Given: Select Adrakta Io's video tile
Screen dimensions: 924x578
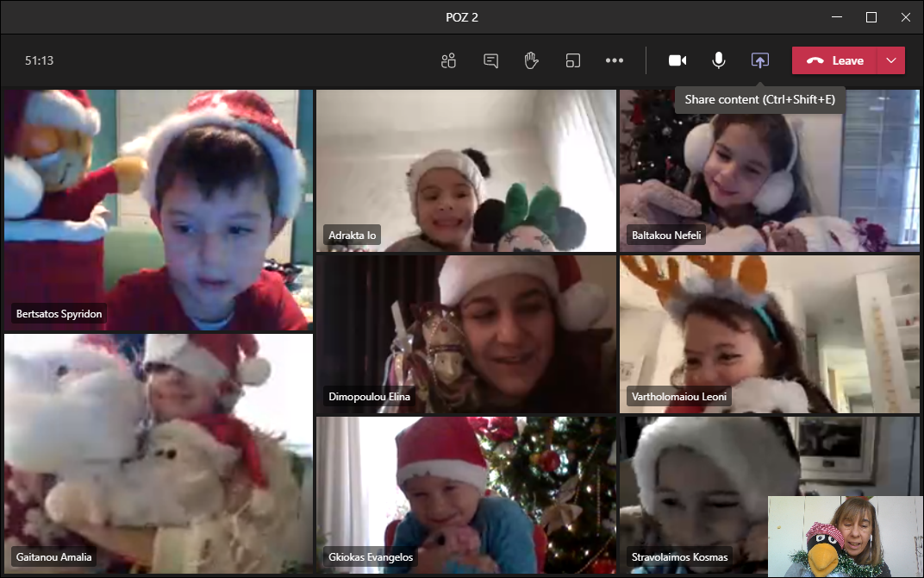Looking at the screenshot, I should [466, 171].
